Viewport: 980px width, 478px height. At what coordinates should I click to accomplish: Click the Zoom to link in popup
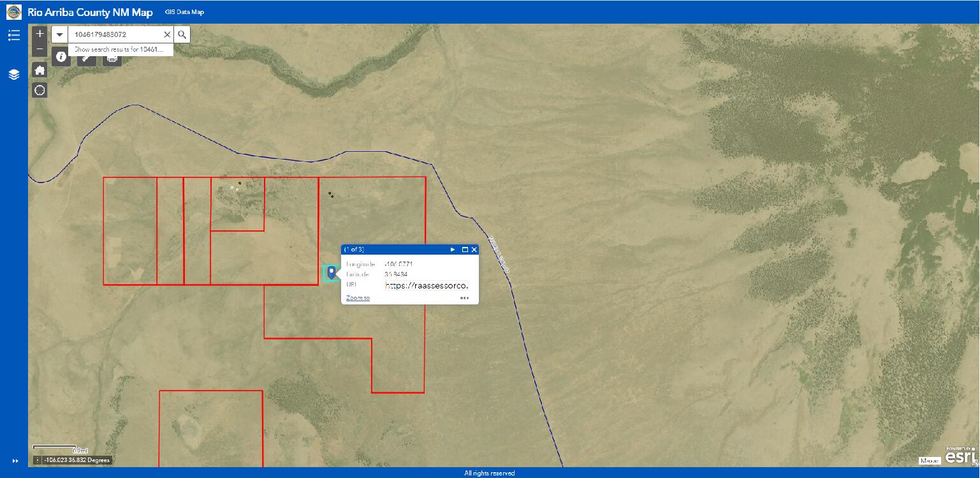click(x=356, y=297)
